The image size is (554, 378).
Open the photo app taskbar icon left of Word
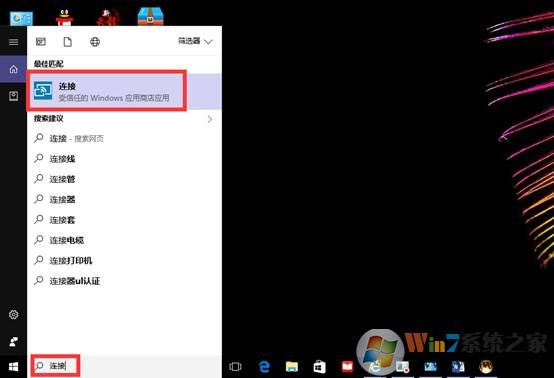[x=430, y=367]
